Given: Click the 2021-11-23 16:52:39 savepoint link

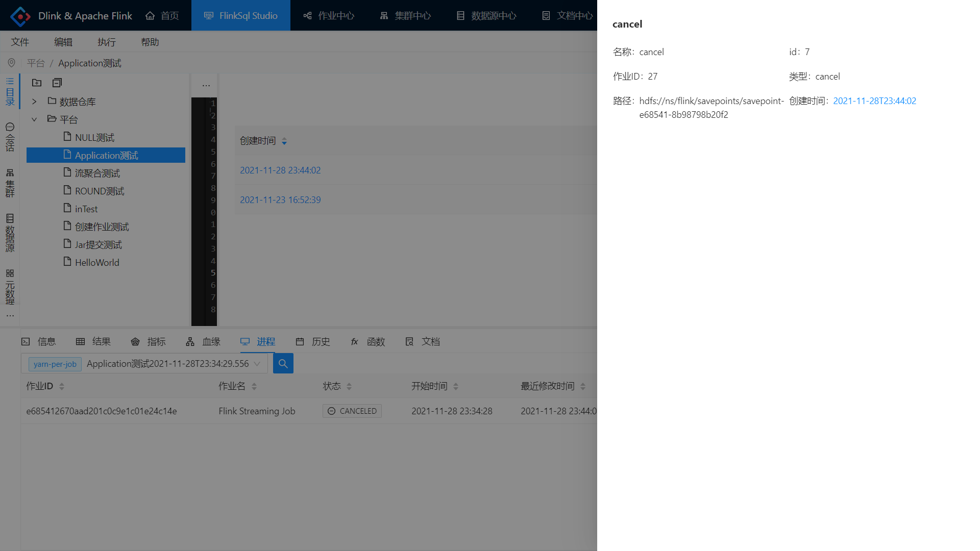Looking at the screenshot, I should [x=280, y=200].
